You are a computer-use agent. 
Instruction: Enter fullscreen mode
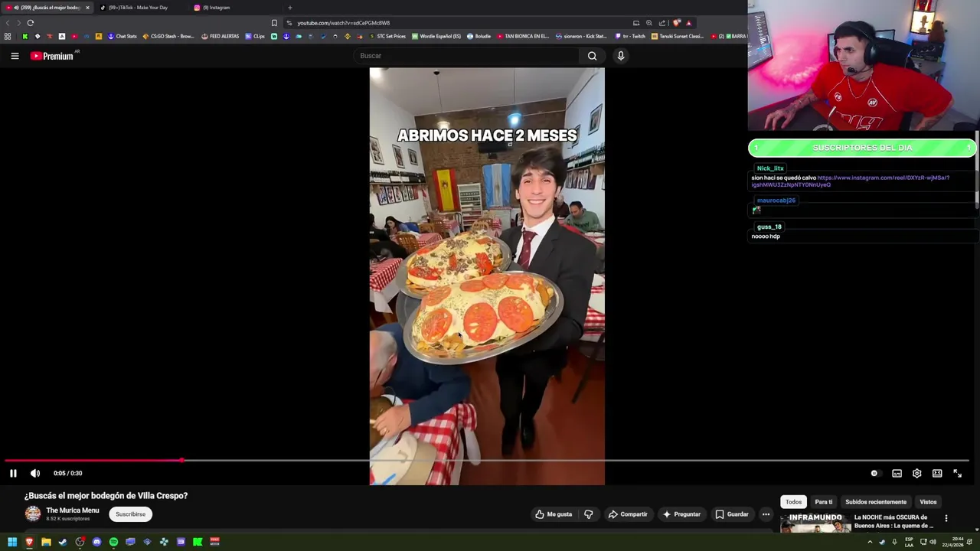click(x=957, y=473)
